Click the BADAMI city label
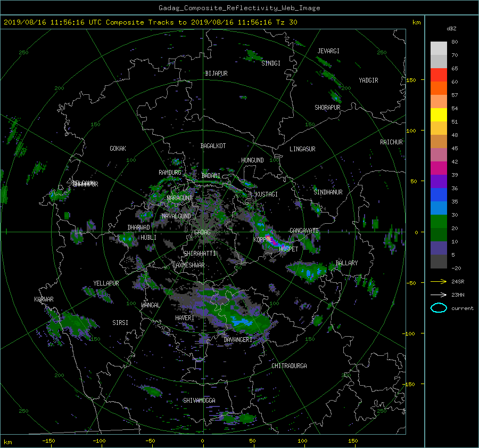 [211, 176]
